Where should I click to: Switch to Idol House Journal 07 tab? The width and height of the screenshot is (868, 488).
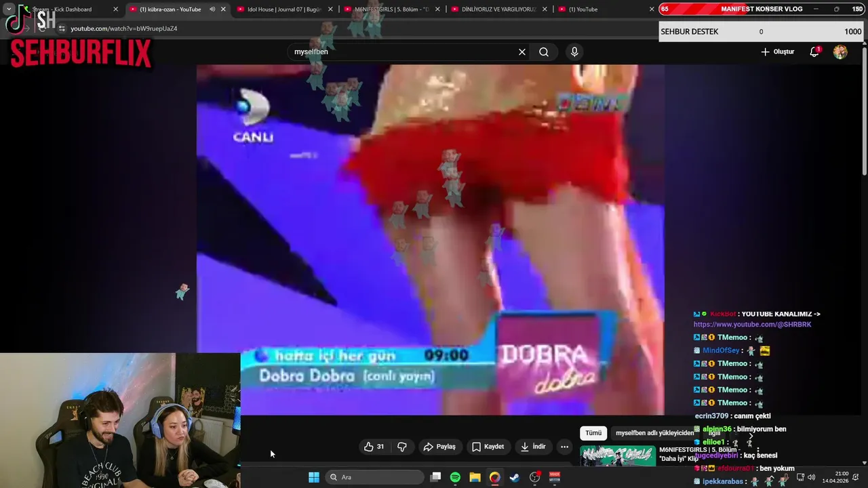pyautogui.click(x=283, y=9)
